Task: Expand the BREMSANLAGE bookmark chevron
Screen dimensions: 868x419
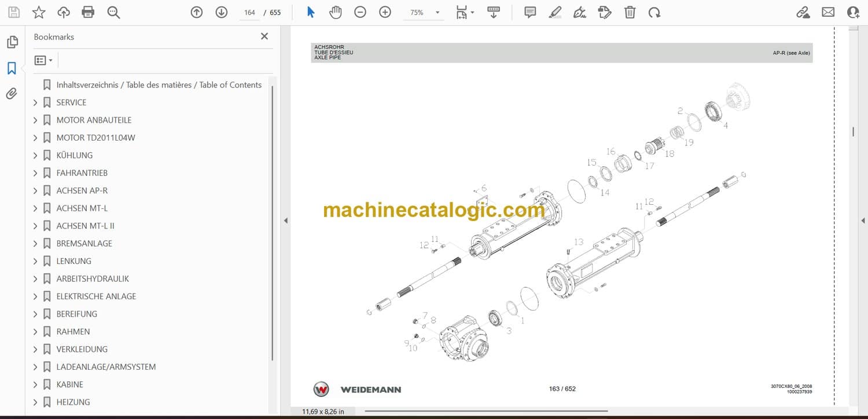Action: pyautogui.click(x=35, y=244)
